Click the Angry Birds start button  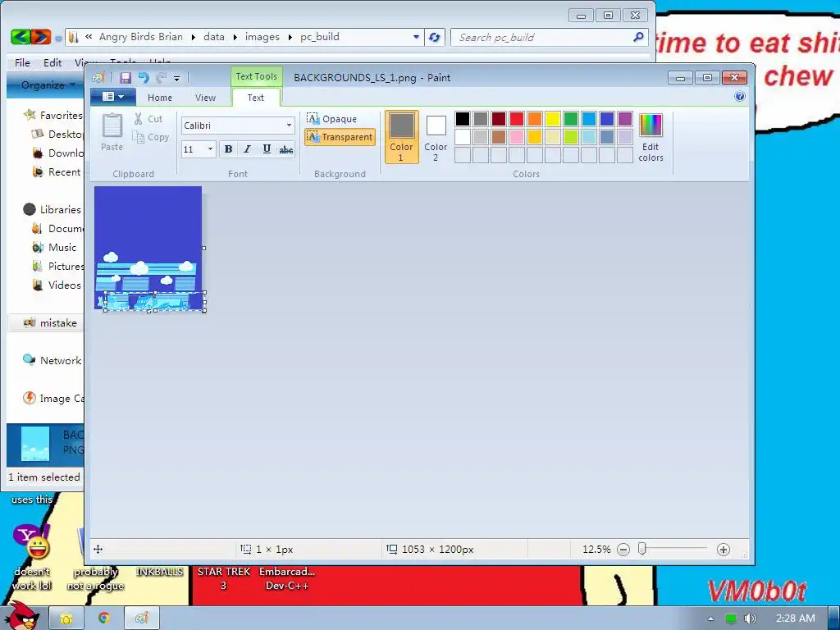click(x=21, y=616)
